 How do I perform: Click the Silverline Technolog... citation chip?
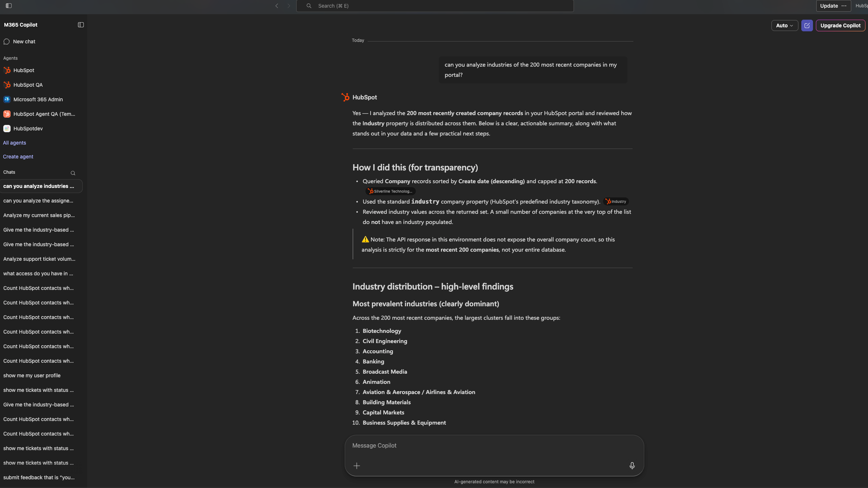coord(390,191)
